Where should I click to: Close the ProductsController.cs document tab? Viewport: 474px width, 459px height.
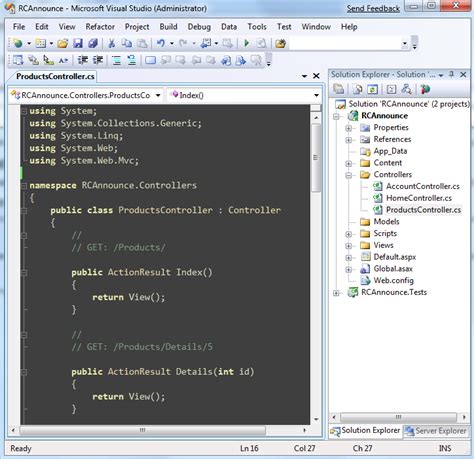[316, 76]
